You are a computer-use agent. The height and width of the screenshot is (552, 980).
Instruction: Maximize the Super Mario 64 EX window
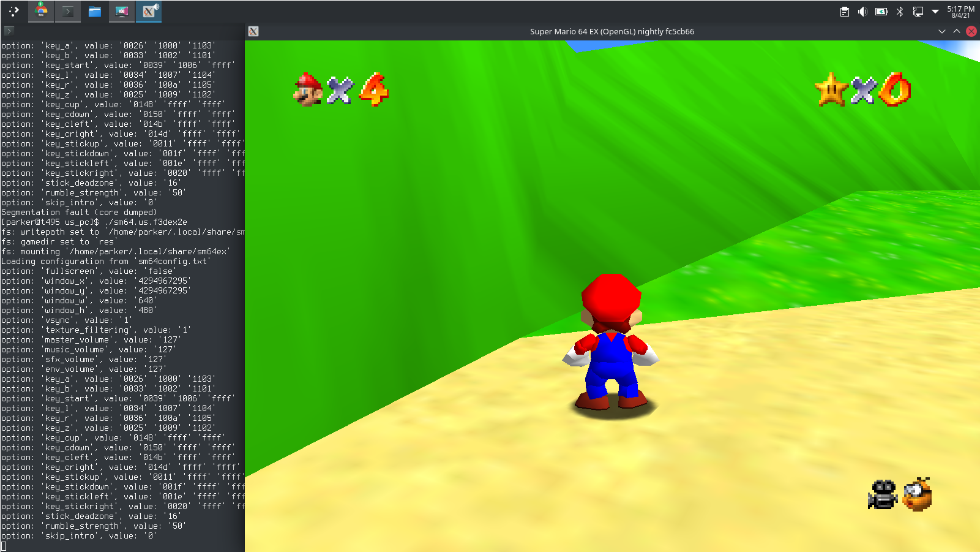pos(957,31)
